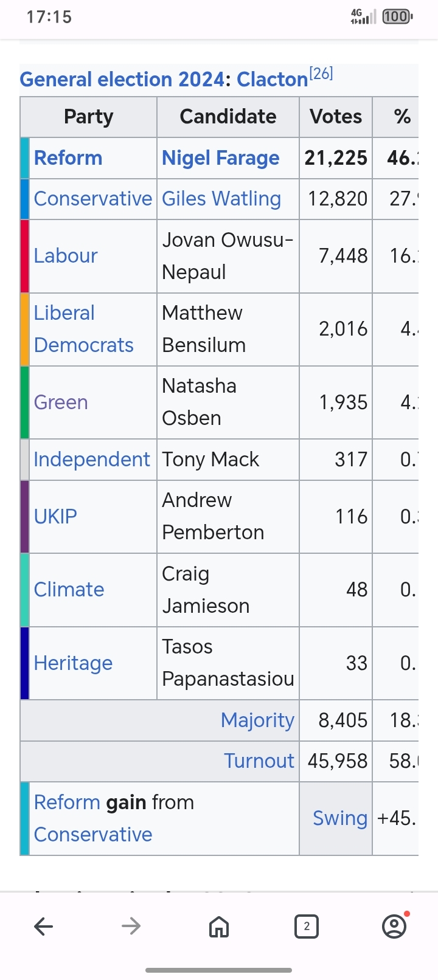The height and width of the screenshot is (980, 438).
Task: Open the Majority link
Action: point(257,720)
